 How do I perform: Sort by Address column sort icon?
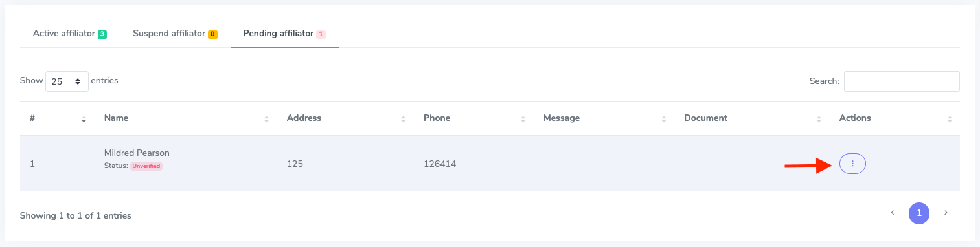[403, 119]
